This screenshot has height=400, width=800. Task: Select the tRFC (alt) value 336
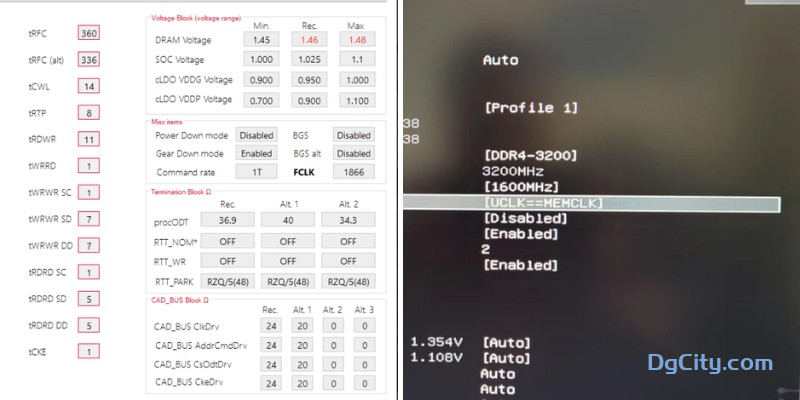tap(89, 60)
